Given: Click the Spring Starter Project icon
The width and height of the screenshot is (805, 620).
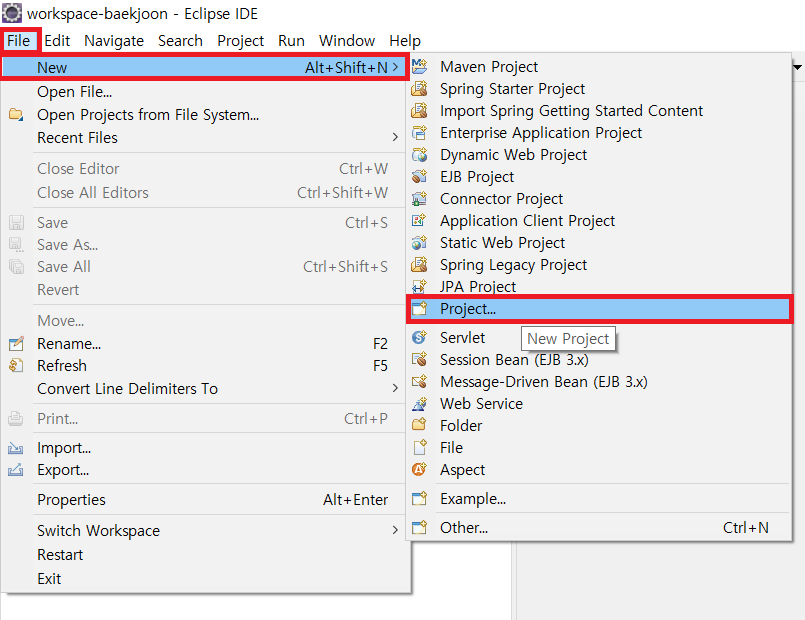Looking at the screenshot, I should pos(419,88).
